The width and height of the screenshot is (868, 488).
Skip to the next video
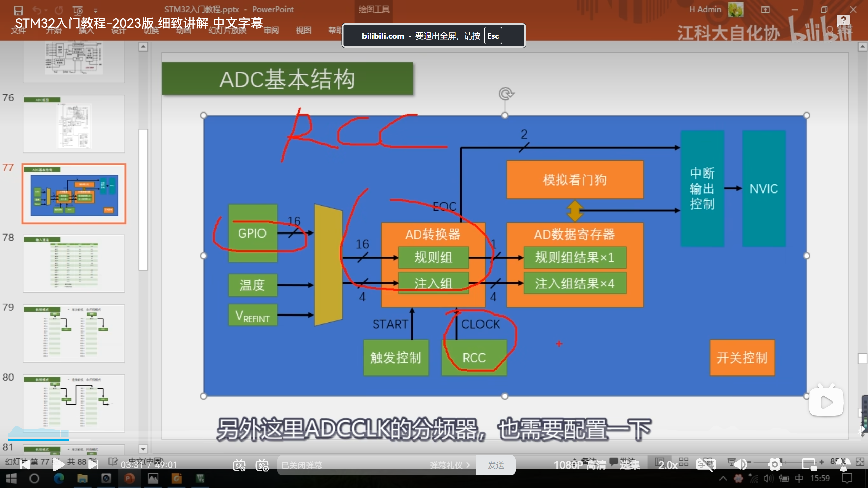(x=93, y=465)
